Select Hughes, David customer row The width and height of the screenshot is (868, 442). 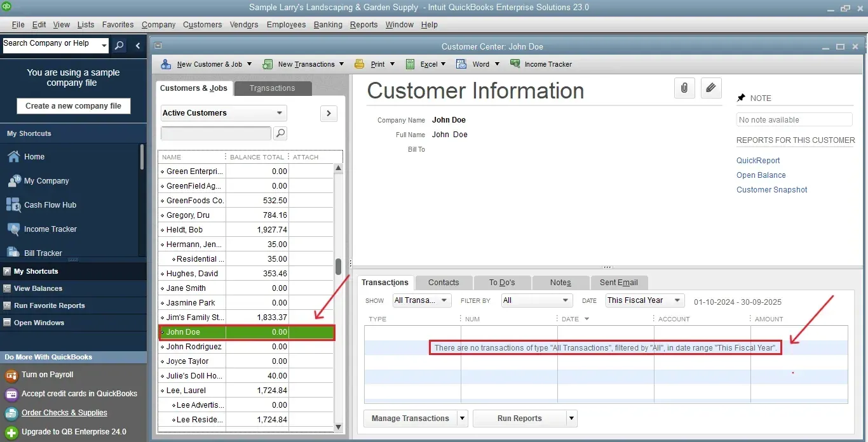247,274
